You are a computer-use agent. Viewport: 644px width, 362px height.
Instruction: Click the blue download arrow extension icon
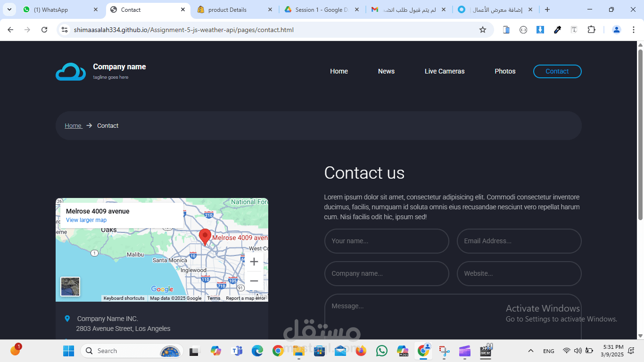click(540, 30)
